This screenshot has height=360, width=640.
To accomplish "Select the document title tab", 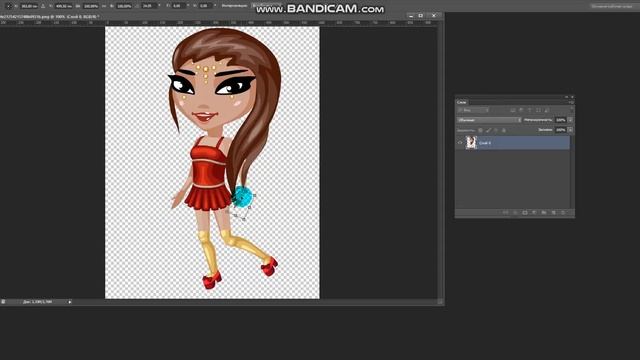I will [49, 17].
